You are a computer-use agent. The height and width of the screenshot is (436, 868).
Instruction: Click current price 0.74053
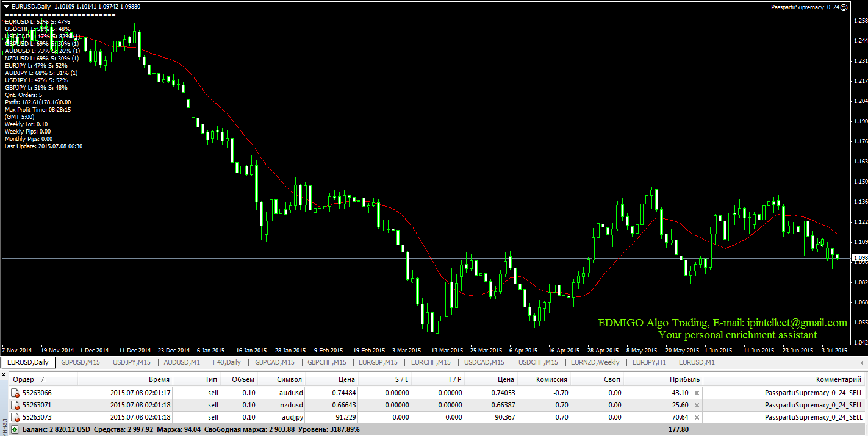(x=504, y=393)
